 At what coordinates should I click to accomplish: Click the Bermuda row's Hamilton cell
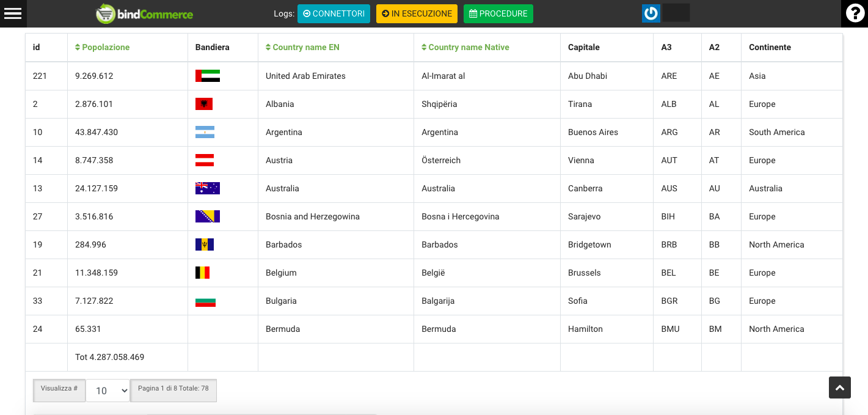point(585,329)
